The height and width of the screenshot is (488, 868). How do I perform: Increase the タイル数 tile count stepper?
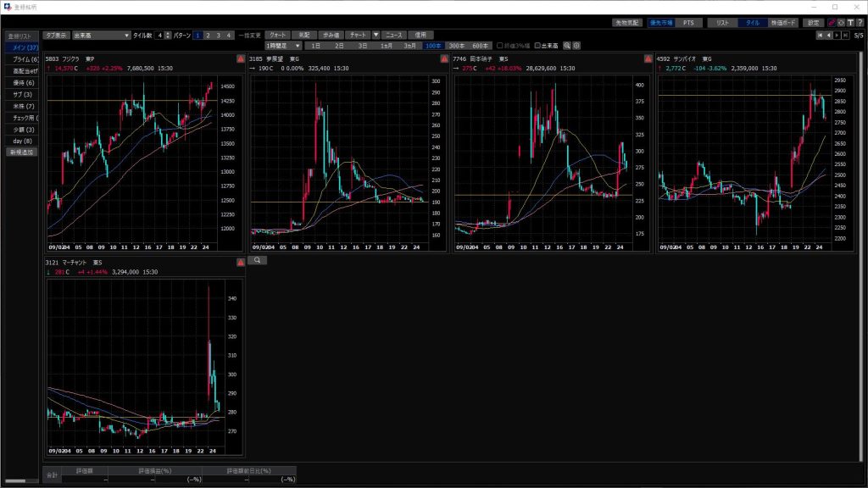pos(169,33)
